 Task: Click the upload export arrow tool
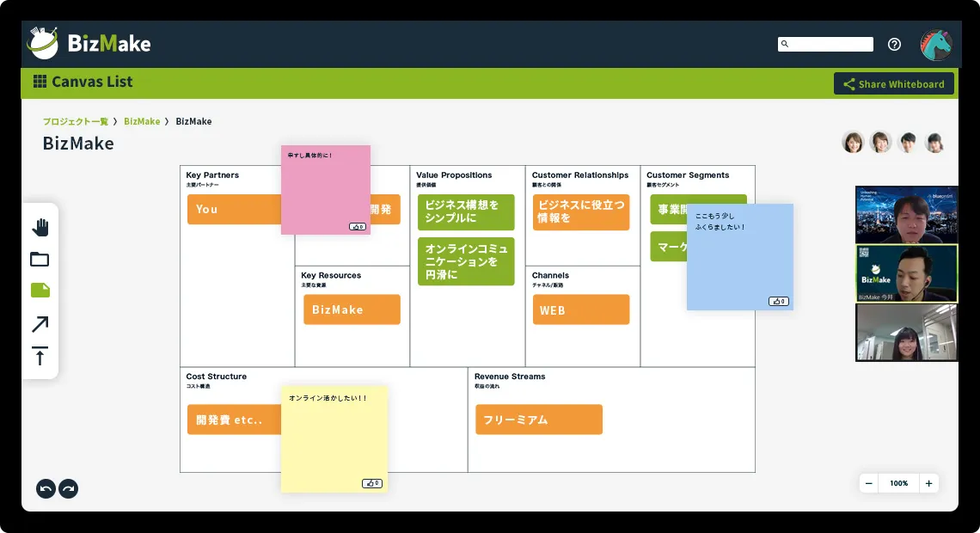tap(40, 356)
